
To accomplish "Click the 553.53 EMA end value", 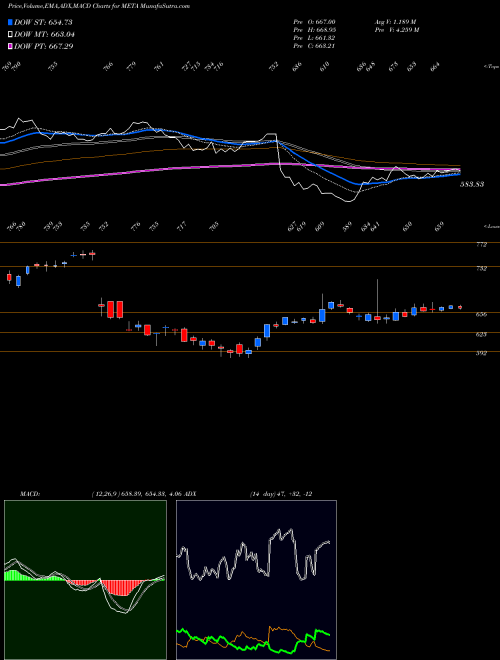I will pos(473,184).
